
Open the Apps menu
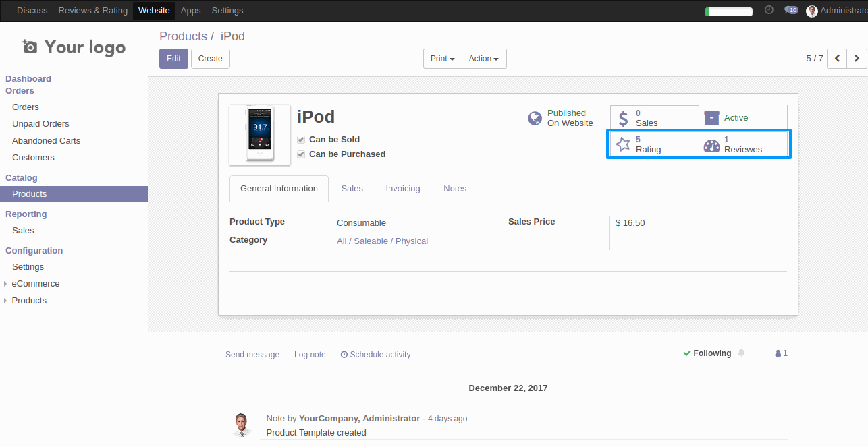(x=191, y=11)
